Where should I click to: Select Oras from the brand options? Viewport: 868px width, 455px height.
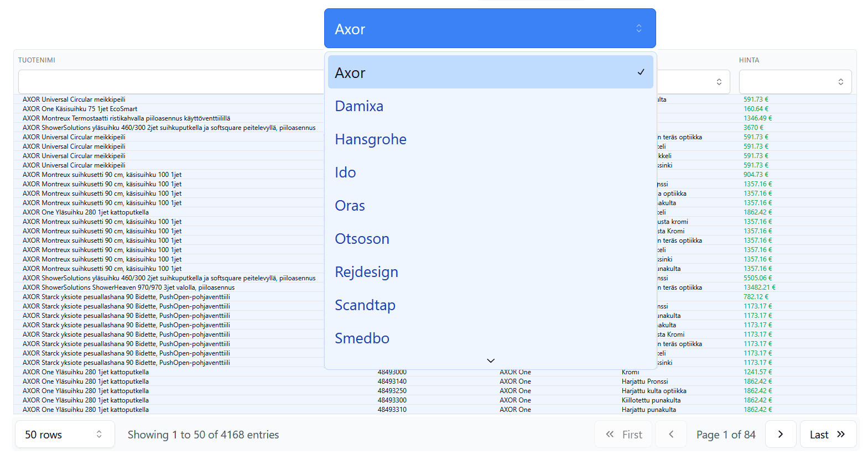(350, 206)
